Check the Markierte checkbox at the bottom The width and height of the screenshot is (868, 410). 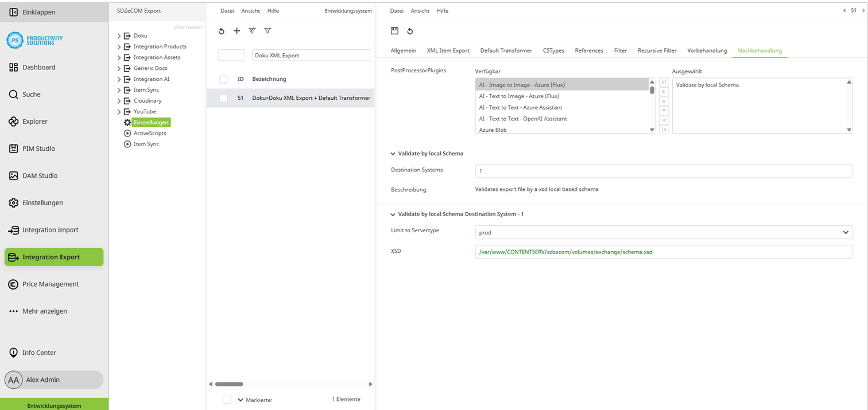pyautogui.click(x=227, y=400)
